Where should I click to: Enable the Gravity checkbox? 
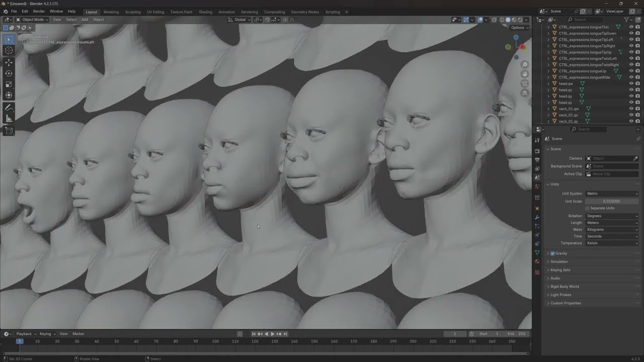[x=552, y=253]
